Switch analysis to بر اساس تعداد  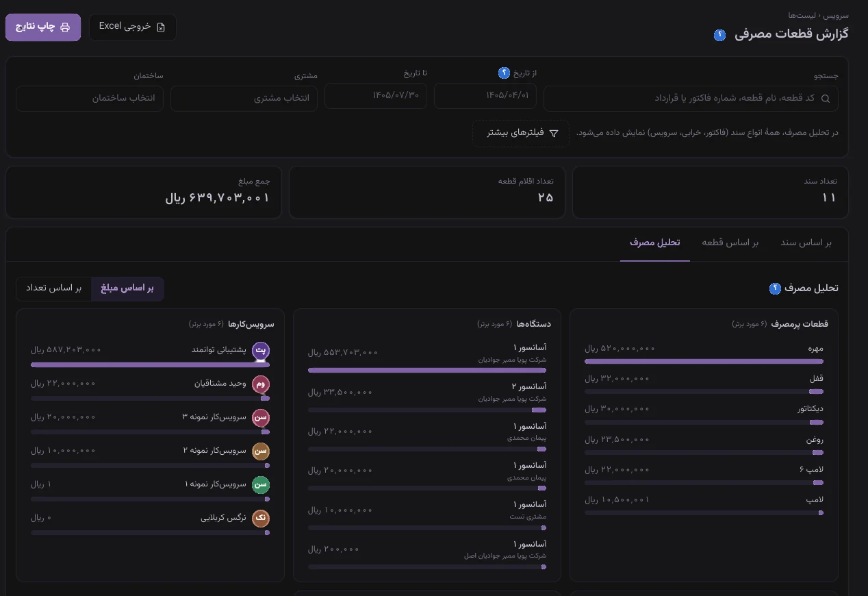click(x=54, y=288)
